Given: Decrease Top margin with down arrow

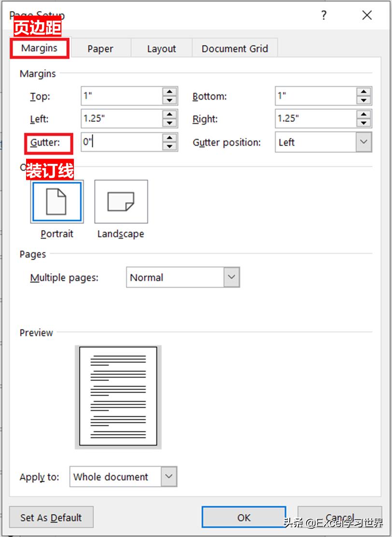Looking at the screenshot, I should 169,100.
